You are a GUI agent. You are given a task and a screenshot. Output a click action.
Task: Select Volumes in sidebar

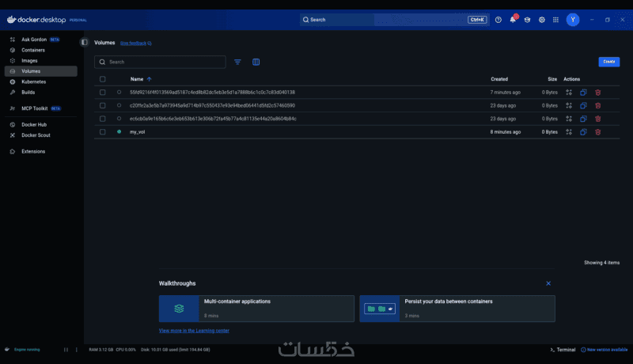coord(40,71)
